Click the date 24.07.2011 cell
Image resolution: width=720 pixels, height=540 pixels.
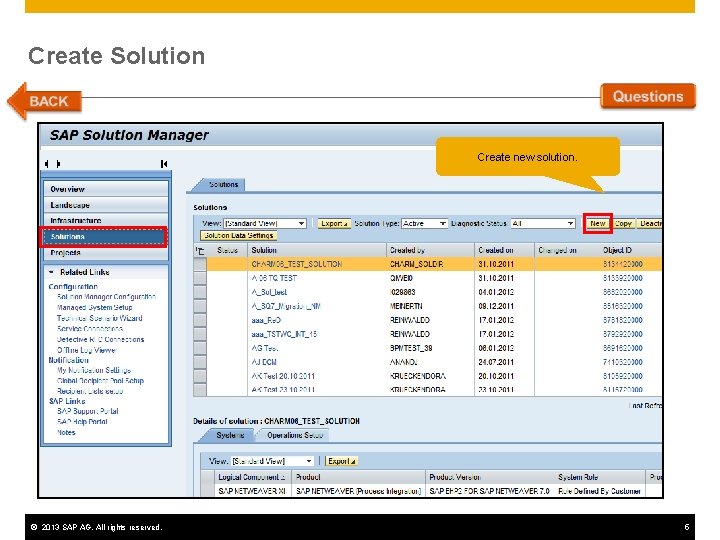[x=496, y=362]
